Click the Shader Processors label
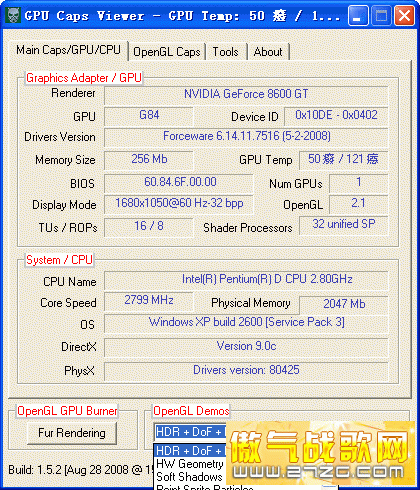 point(248,228)
